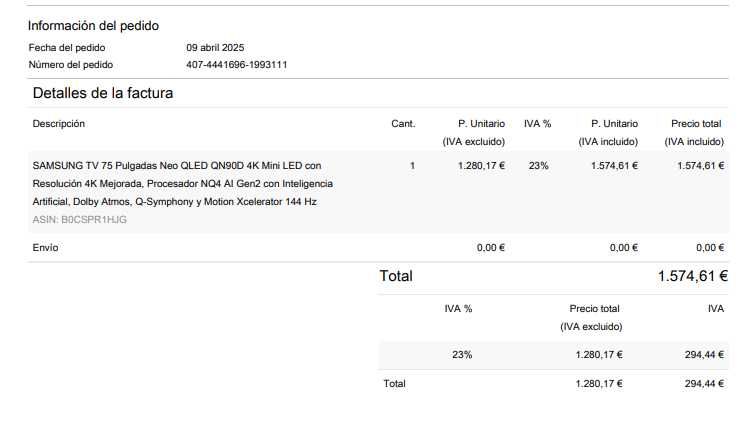Click the 23% IVA value in the product row
Image resolution: width=747 pixels, height=421 pixels.
538,166
